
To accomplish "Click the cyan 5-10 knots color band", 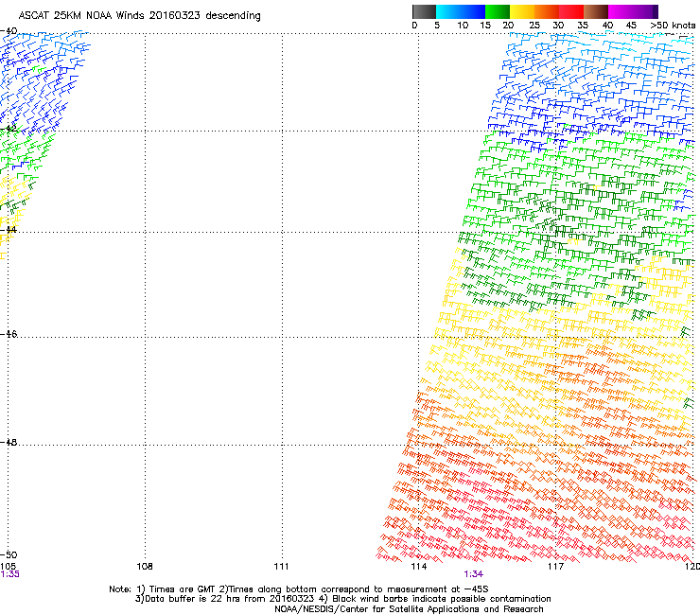I will point(448,11).
